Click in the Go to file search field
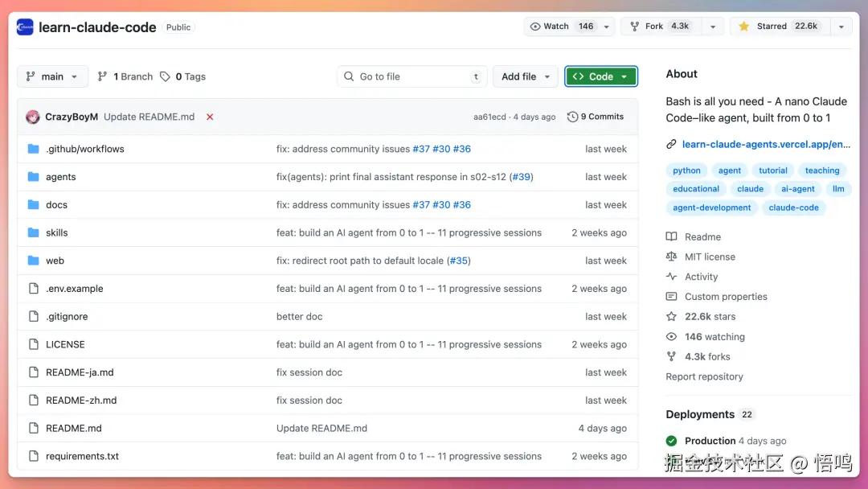The height and width of the screenshot is (489, 868). [411, 76]
